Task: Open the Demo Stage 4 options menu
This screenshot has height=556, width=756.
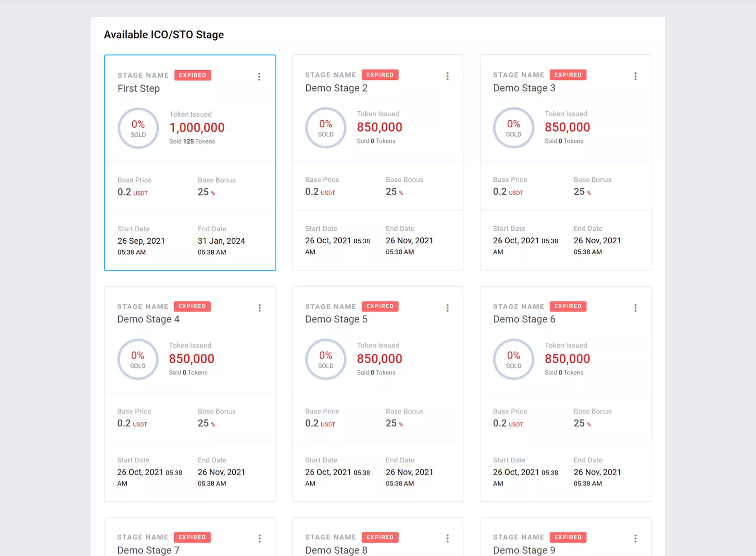Action: [259, 308]
